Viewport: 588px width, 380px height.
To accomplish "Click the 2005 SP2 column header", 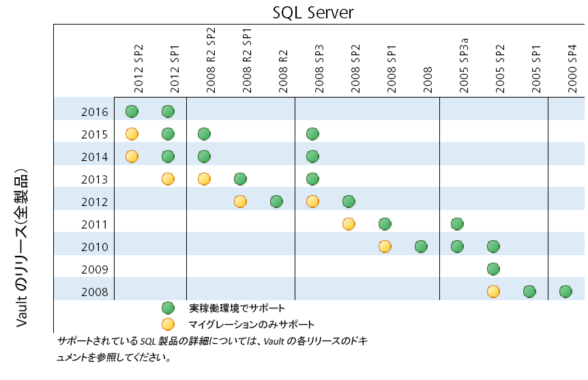I will (x=500, y=69).
